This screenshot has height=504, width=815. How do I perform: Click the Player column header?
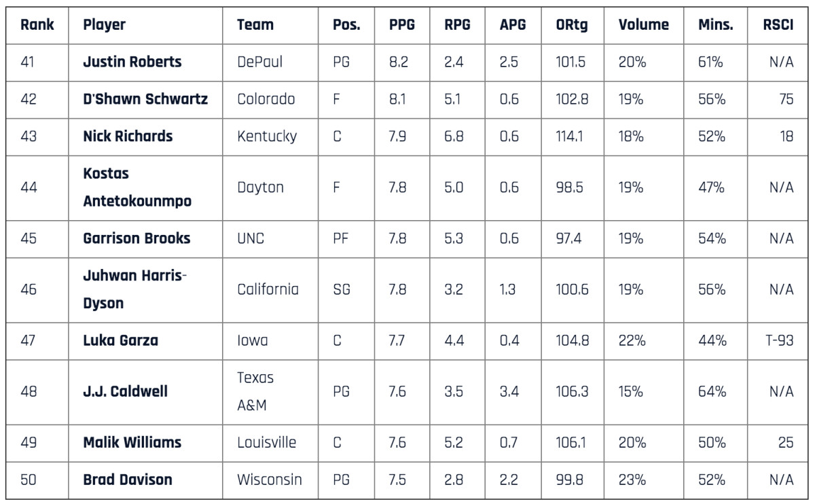pos(104,25)
